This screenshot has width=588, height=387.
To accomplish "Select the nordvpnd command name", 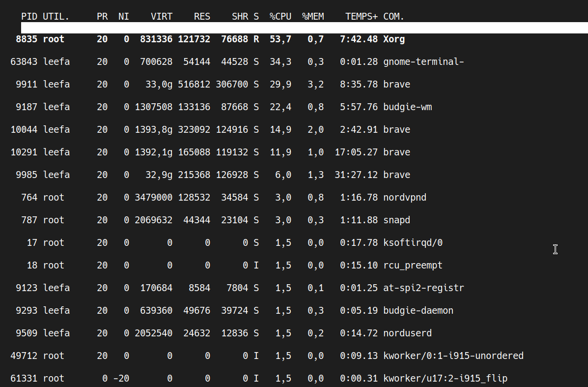I will click(x=405, y=198).
